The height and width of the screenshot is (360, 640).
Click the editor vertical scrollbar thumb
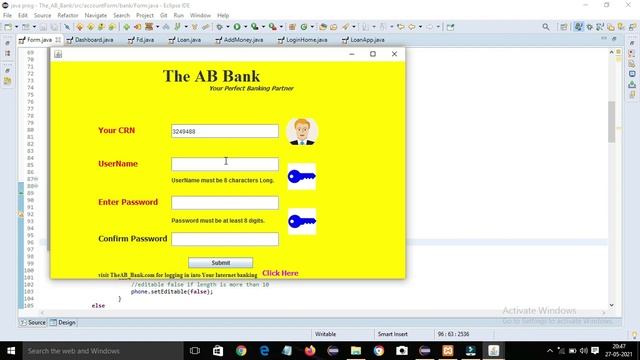pos(611,122)
